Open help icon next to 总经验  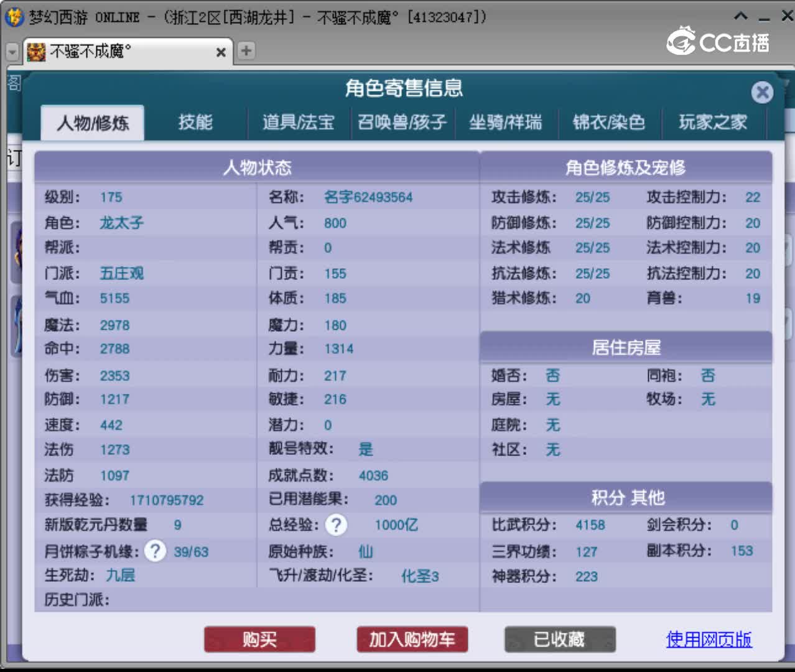point(337,525)
